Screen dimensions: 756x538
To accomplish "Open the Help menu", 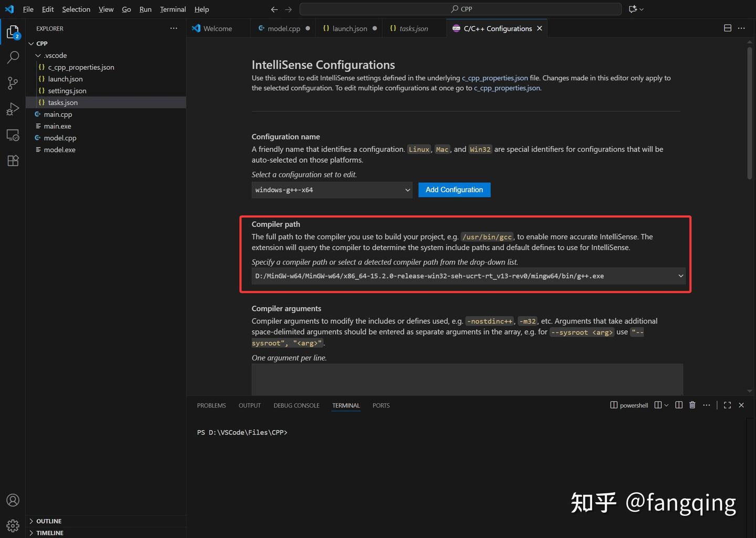I will [x=202, y=9].
